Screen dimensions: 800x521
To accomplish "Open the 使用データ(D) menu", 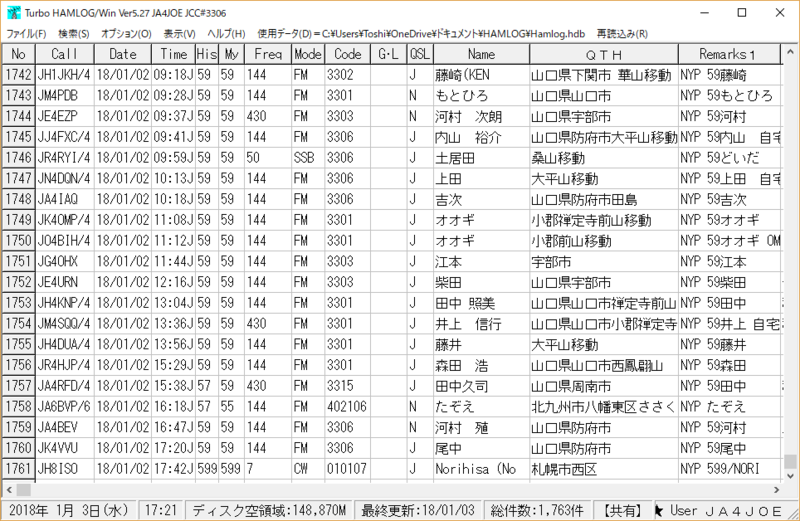I will tap(421, 34).
